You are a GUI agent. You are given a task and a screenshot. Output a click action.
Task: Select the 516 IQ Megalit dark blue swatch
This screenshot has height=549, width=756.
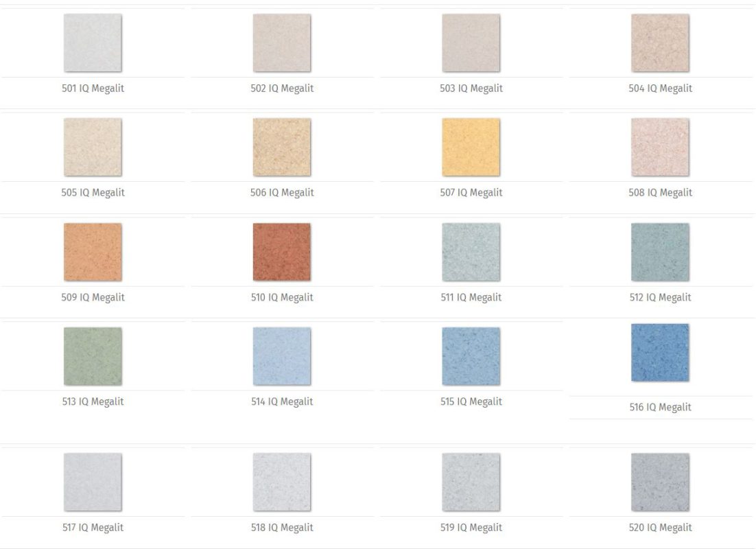(x=660, y=353)
